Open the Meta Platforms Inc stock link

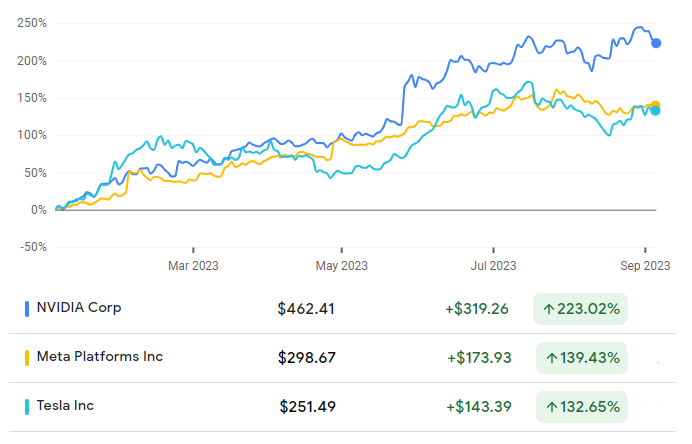click(x=99, y=357)
